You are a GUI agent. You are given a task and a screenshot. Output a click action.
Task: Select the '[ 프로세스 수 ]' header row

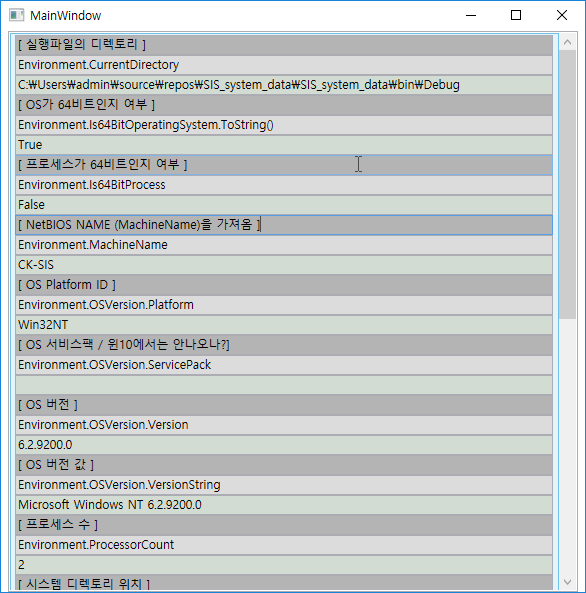click(x=284, y=525)
